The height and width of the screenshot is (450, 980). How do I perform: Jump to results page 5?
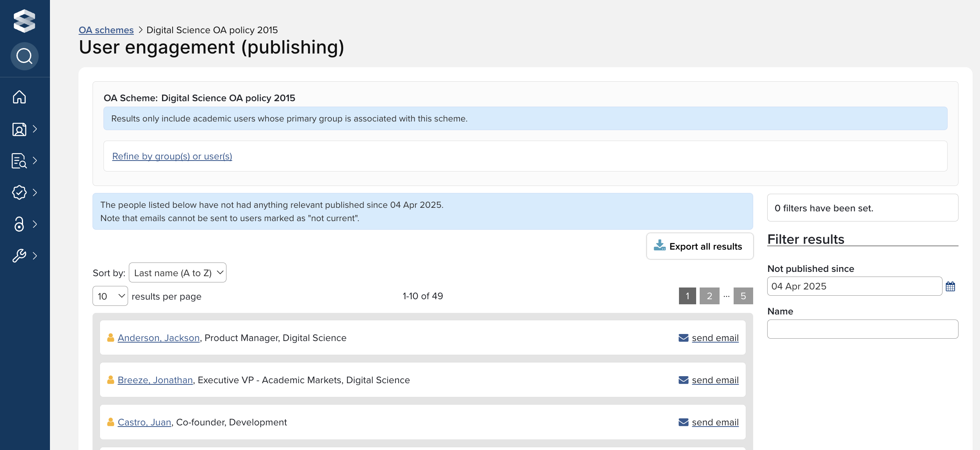(x=743, y=296)
